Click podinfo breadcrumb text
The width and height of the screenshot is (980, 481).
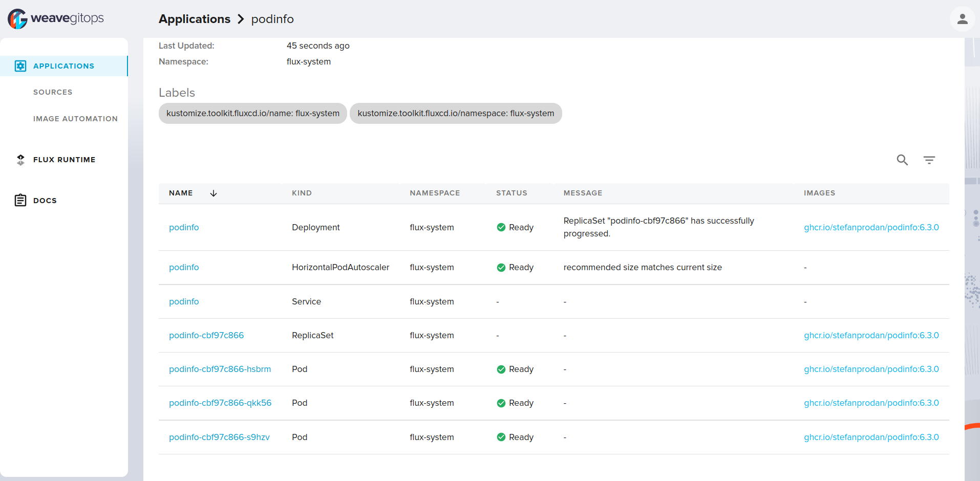coord(272,19)
